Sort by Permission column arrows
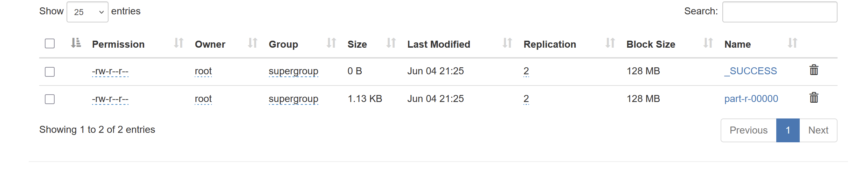 (179, 43)
